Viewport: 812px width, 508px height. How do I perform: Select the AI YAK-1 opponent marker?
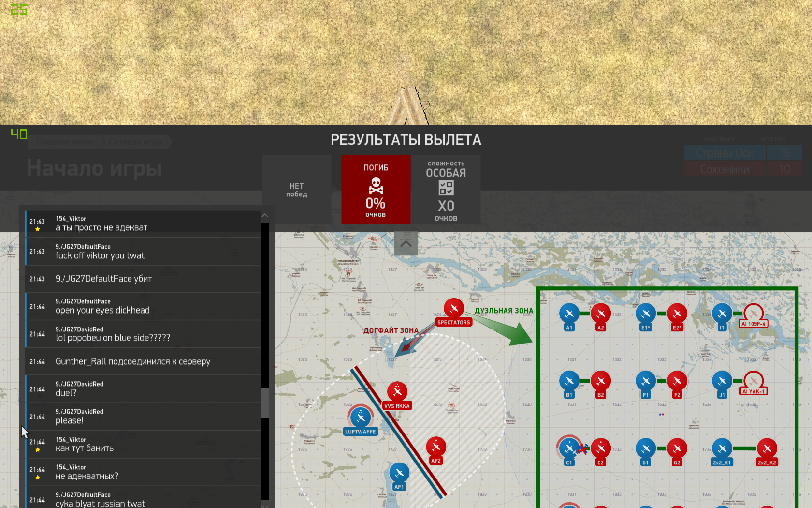(x=754, y=381)
